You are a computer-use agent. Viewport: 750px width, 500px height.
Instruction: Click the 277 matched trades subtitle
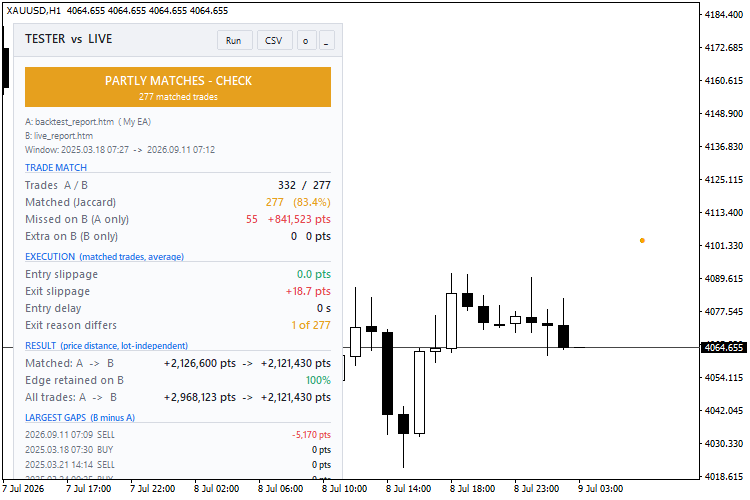(178, 97)
